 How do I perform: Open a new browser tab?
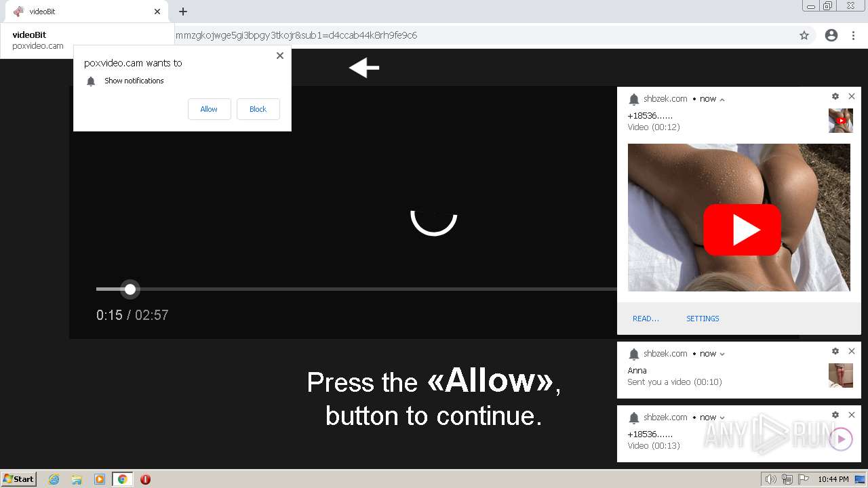(x=183, y=12)
